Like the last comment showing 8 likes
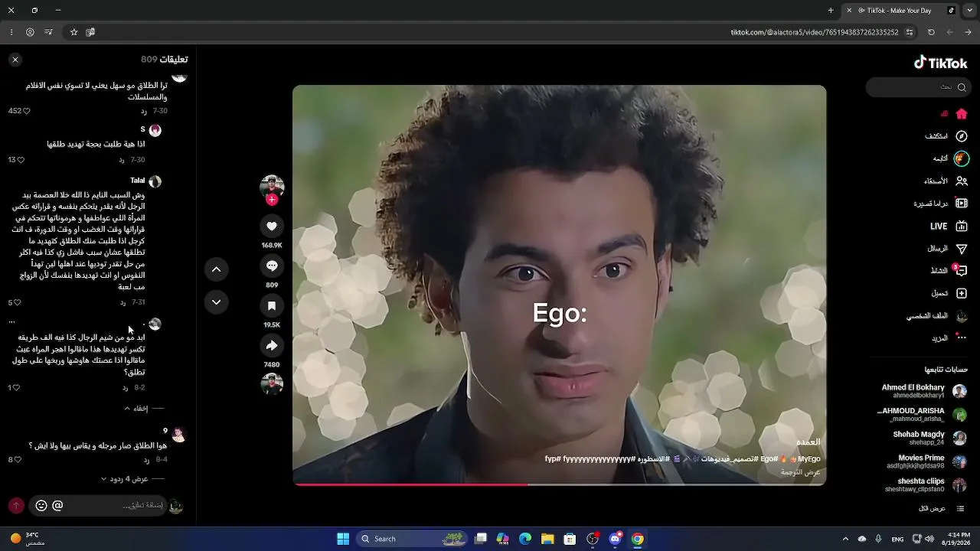The height and width of the screenshot is (551, 980). (x=18, y=460)
